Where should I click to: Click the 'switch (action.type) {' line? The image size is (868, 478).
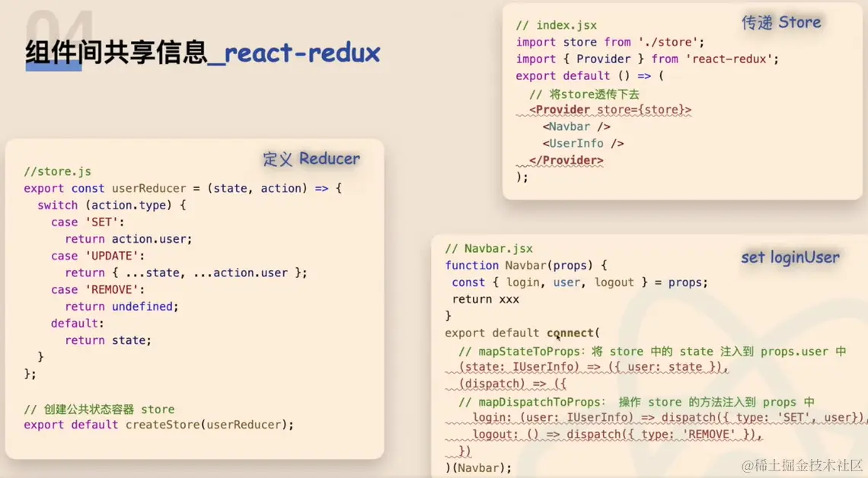click(112, 206)
